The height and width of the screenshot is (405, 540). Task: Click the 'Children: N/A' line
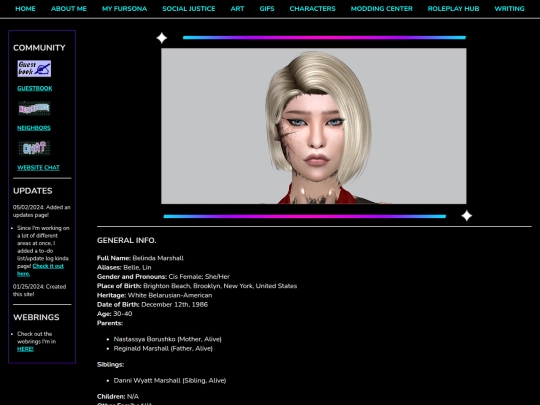pyautogui.click(x=118, y=397)
